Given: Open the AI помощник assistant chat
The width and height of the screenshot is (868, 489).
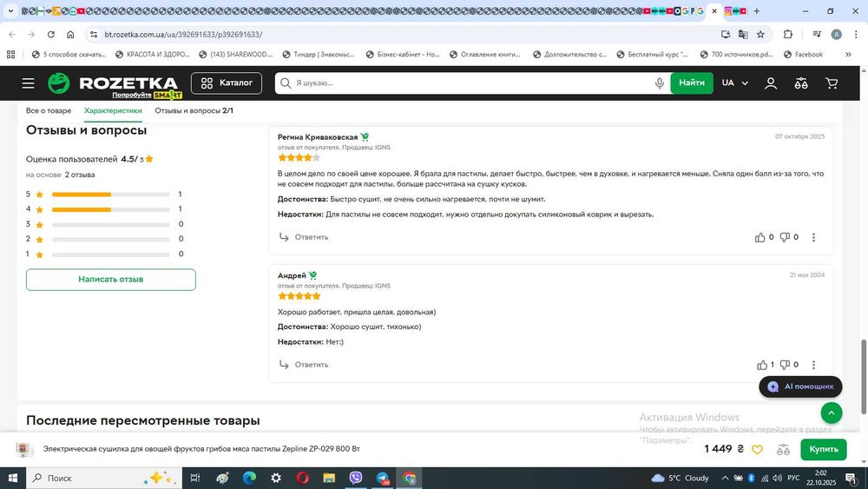Looking at the screenshot, I should click(800, 387).
